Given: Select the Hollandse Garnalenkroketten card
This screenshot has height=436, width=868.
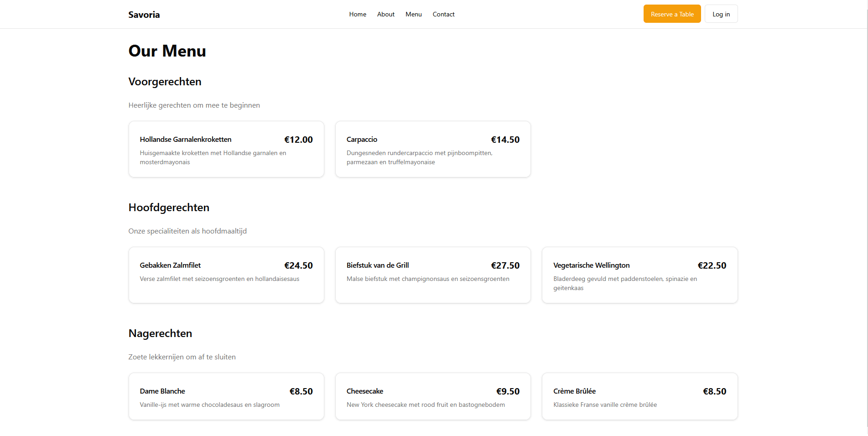Looking at the screenshot, I should [x=226, y=149].
